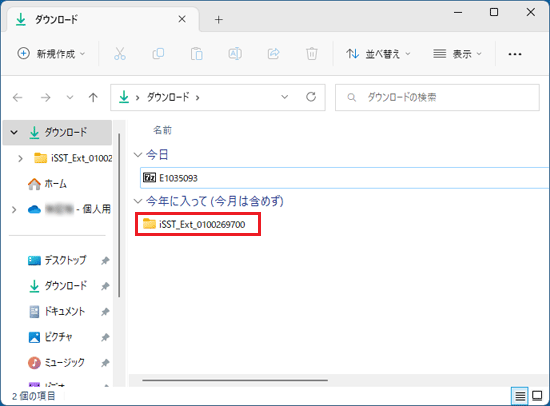Expand the OneDrive 個人用 node

point(14,210)
